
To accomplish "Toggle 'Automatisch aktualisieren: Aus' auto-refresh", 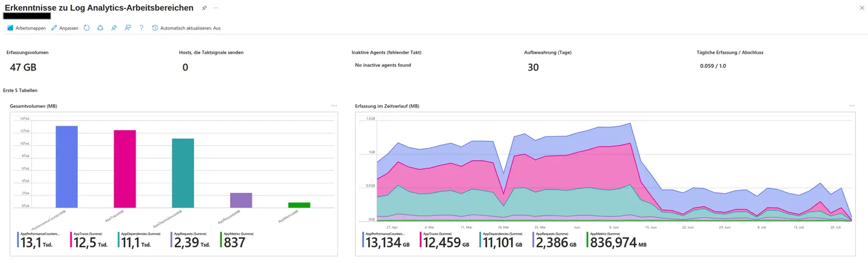I will pyautogui.click(x=186, y=28).
